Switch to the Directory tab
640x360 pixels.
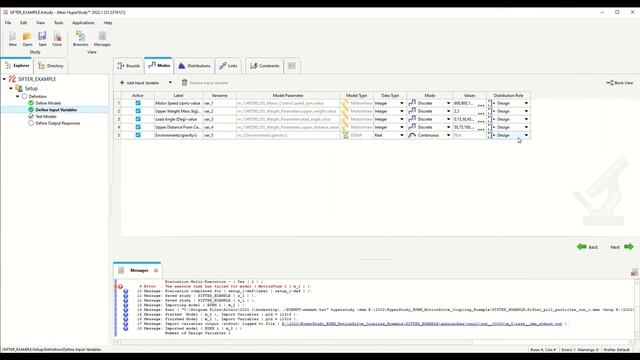(x=51, y=66)
